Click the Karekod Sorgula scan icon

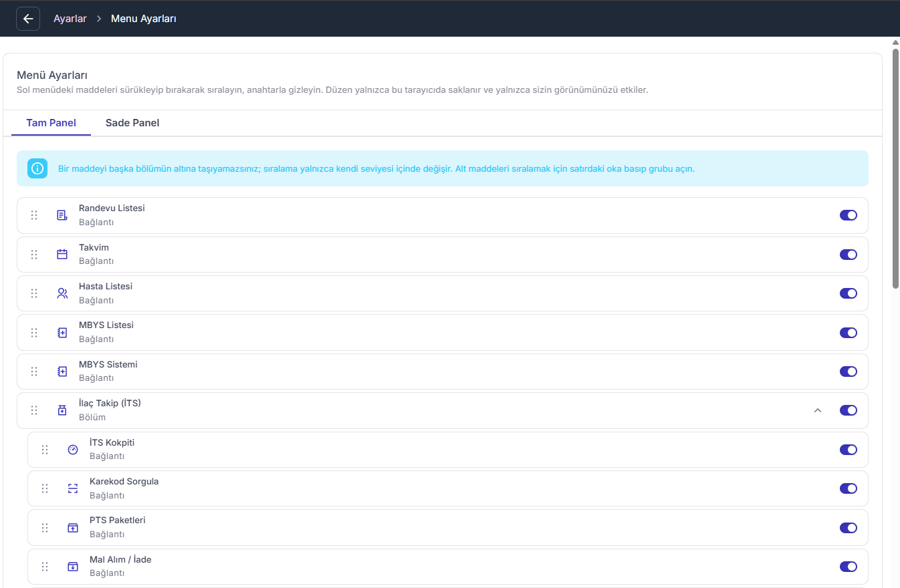pyautogui.click(x=73, y=488)
